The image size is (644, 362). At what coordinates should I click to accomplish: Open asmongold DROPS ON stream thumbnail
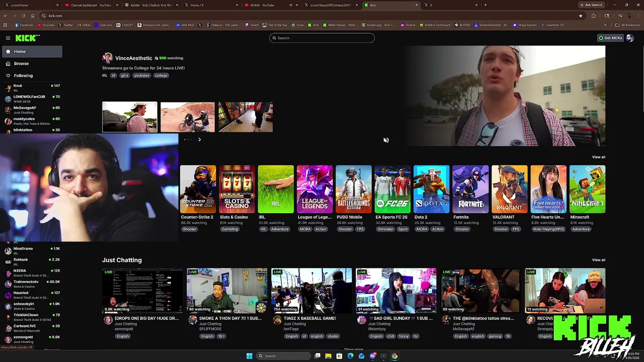(x=143, y=291)
